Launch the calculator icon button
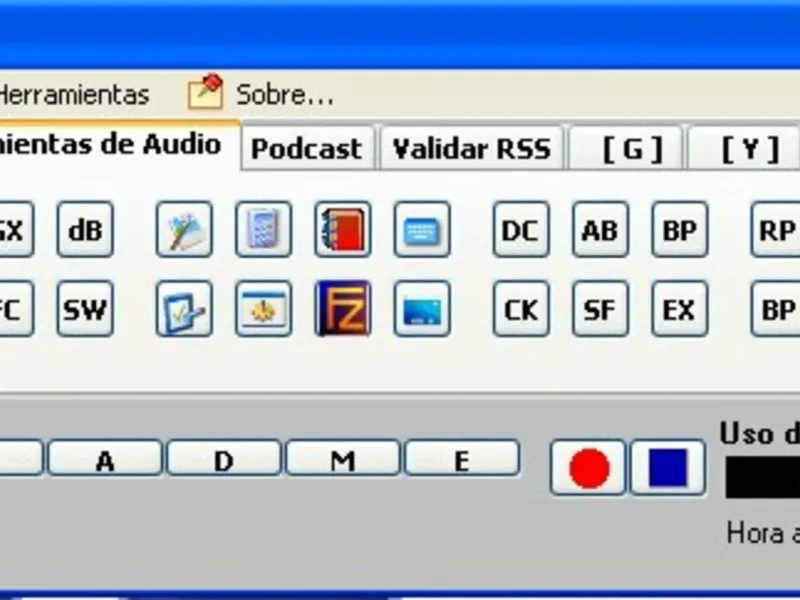This screenshot has height=600, width=800. coord(263,229)
